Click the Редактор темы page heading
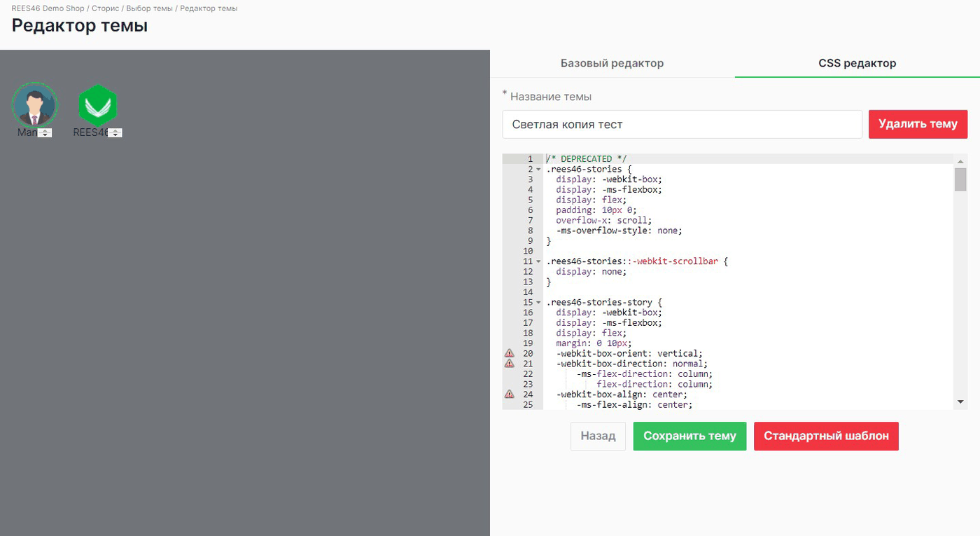This screenshot has height=536, width=980. pyautogui.click(x=80, y=27)
